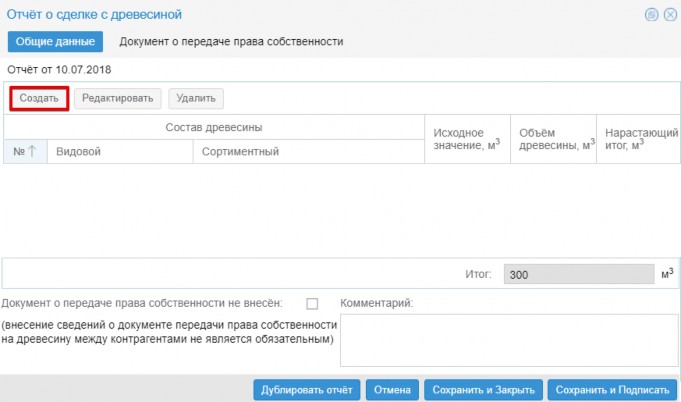The image size is (681, 402).
Task: Click the Нарастающий итог column header
Action: [638, 139]
